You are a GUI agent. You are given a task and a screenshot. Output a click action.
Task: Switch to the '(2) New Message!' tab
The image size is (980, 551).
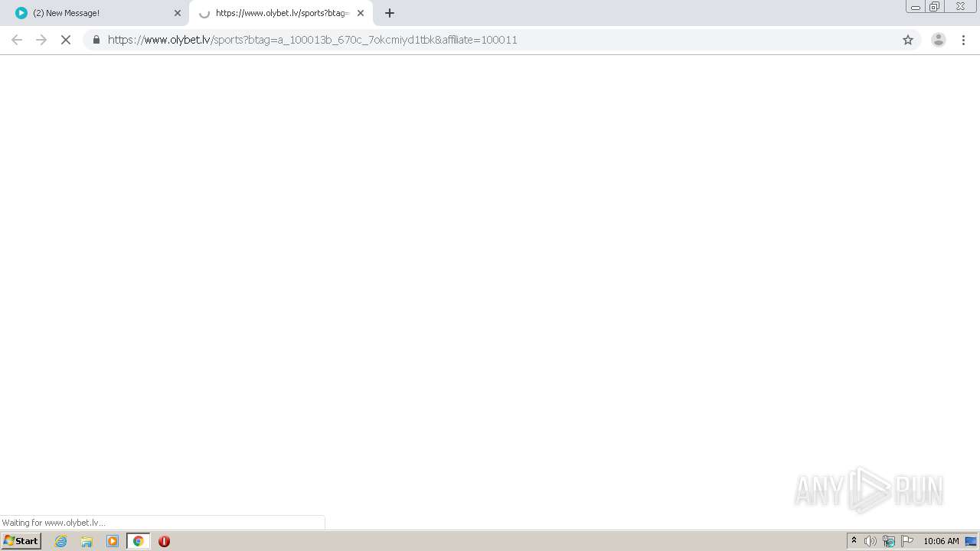click(94, 13)
